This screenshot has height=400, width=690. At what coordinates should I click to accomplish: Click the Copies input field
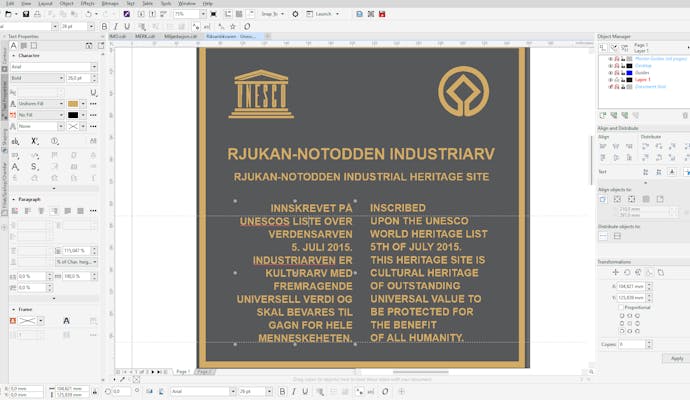click(x=633, y=344)
